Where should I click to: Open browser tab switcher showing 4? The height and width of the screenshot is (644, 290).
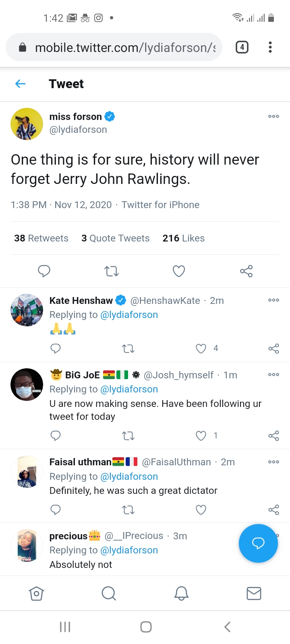point(242,47)
